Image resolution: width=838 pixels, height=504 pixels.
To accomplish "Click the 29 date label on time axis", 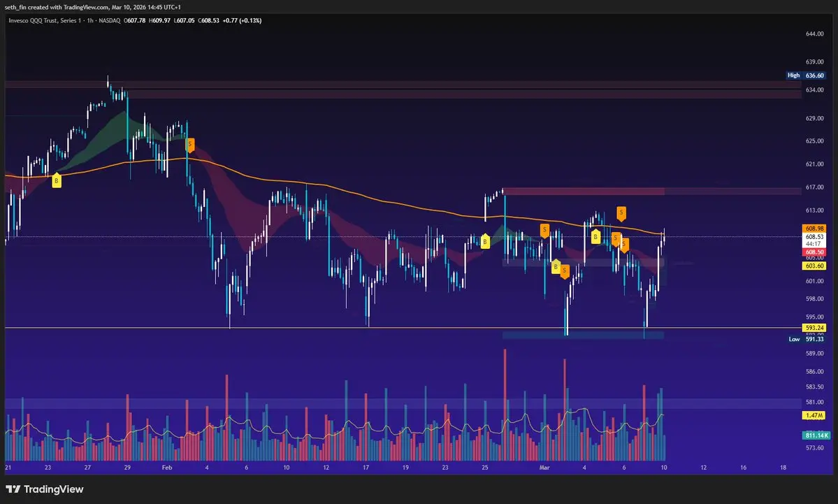I will pos(127,468).
